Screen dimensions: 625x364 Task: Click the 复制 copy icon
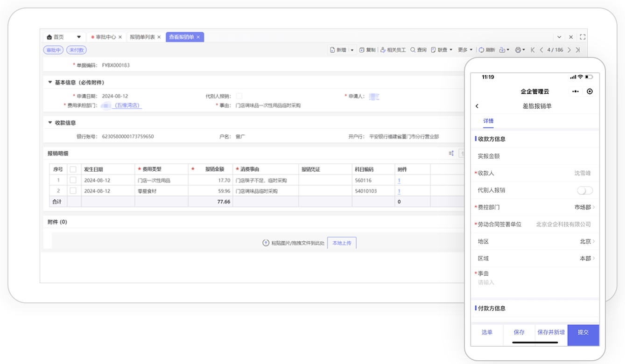[362, 50]
